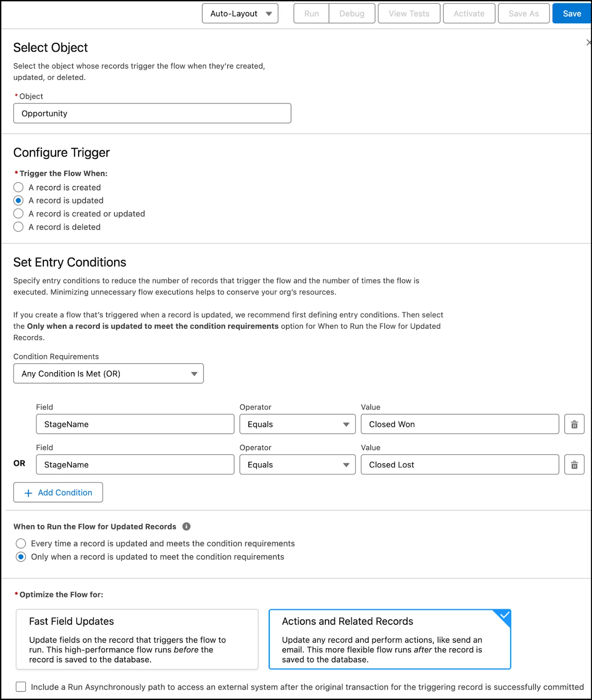This screenshot has height=700, width=592.
Task: Select 'A record is updated' trigger
Action: [18, 200]
